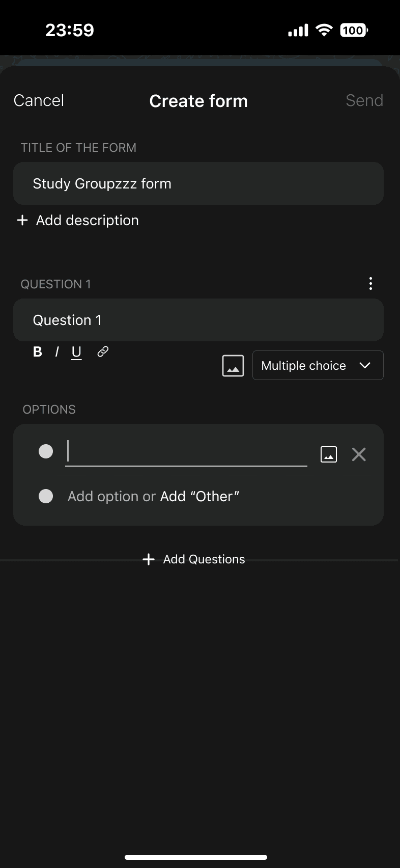
Task: Cancel creating the form
Action: 39,100
